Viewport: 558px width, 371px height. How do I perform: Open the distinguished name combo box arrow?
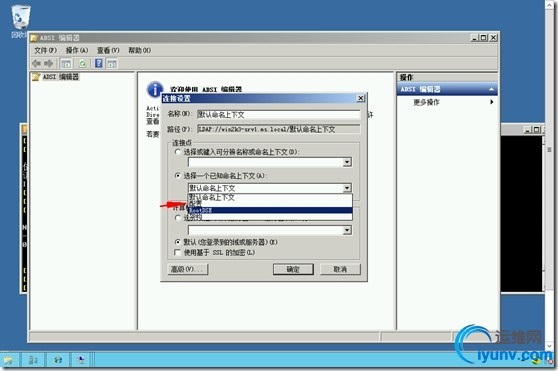tap(347, 163)
